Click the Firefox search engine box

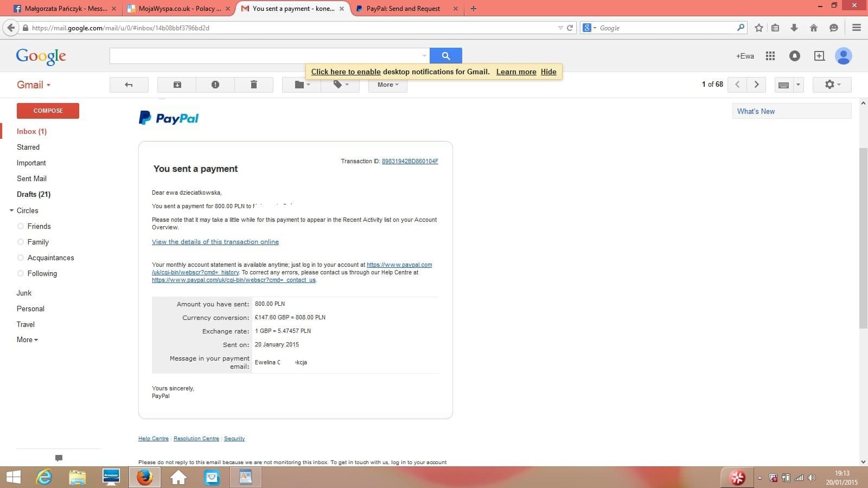664,28
